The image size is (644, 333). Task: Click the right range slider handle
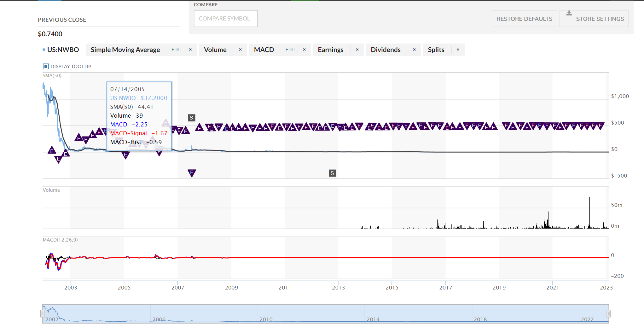pos(609,313)
